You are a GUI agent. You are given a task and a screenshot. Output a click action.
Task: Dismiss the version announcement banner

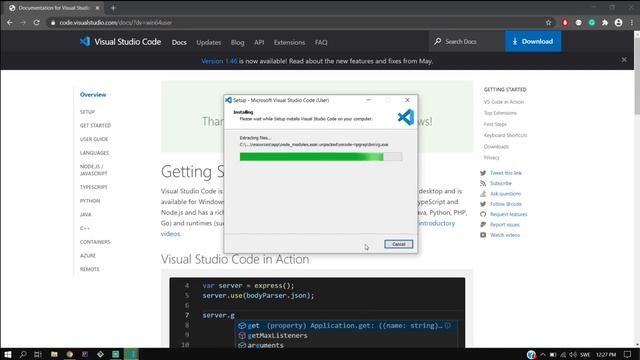(x=624, y=60)
